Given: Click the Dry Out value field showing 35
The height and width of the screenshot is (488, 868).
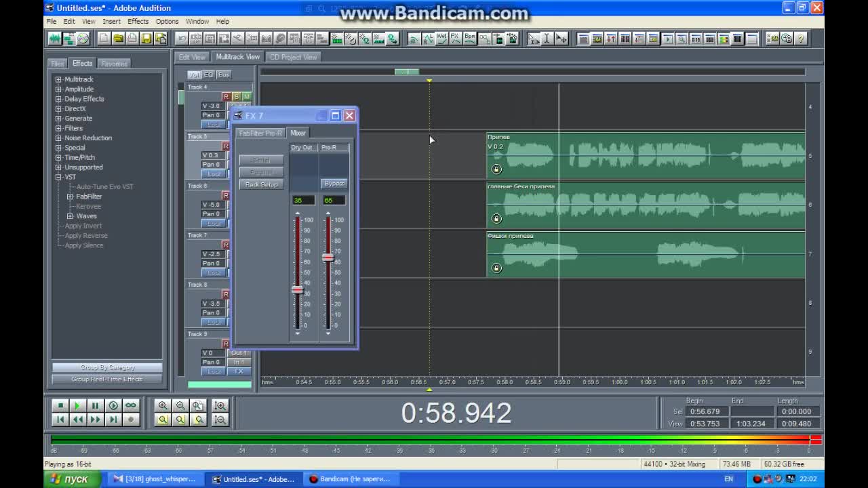Looking at the screenshot, I should pos(303,200).
